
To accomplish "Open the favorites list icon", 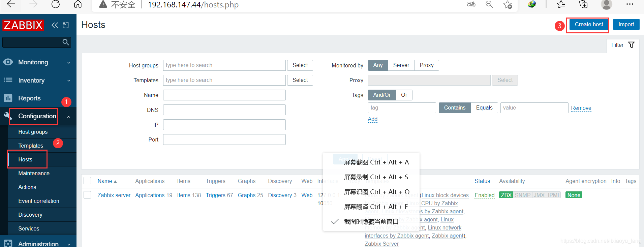I will coord(561,4).
